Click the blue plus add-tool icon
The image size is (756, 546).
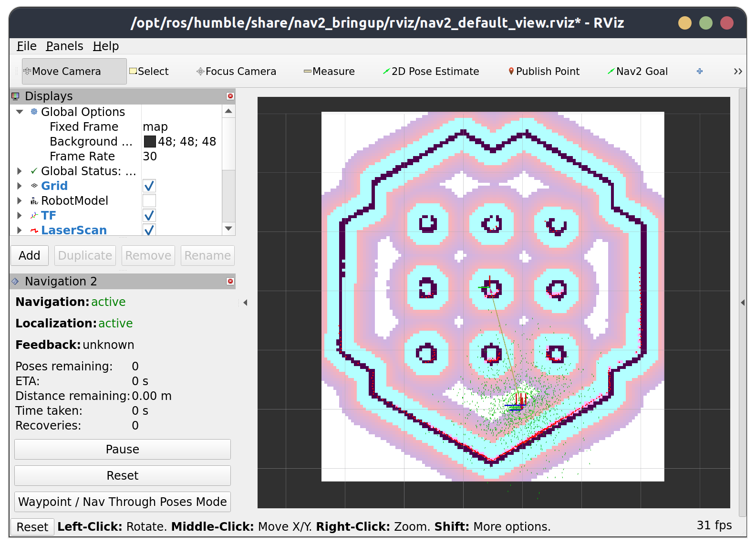click(700, 72)
